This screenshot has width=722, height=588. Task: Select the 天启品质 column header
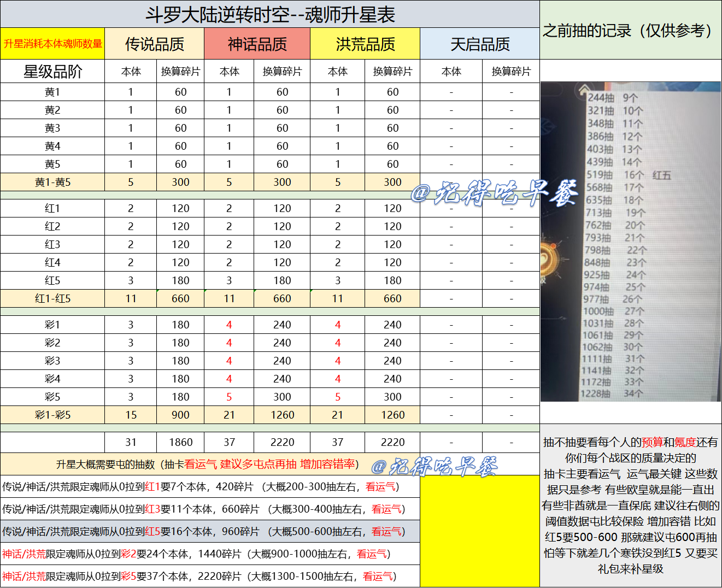(480, 44)
